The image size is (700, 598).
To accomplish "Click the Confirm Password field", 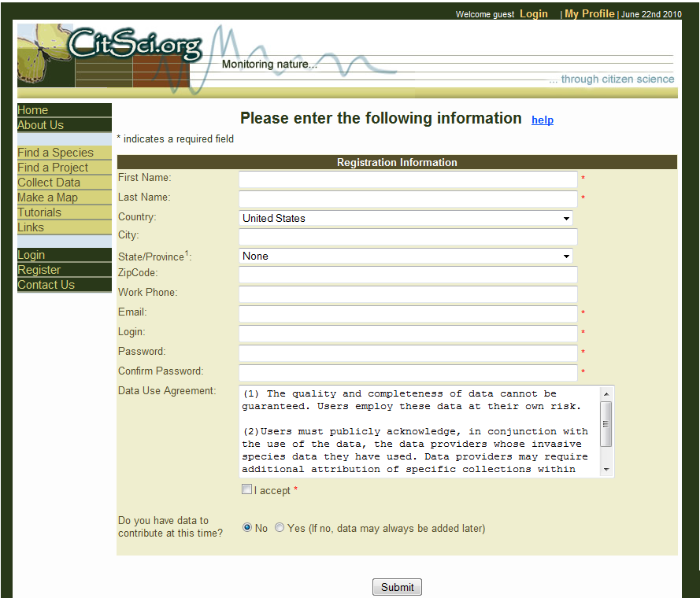I will point(408,372).
